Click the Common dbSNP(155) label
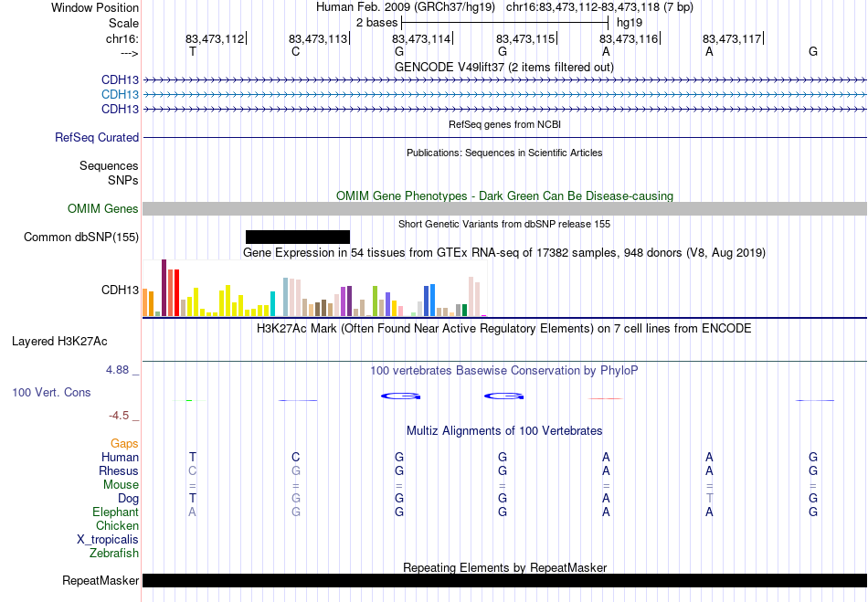 [81, 237]
